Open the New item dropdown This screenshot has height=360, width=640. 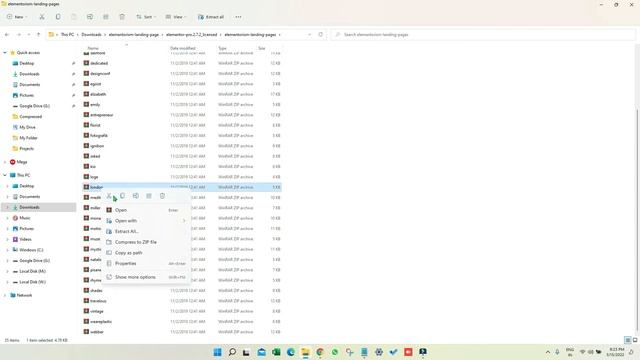[x=17, y=17]
